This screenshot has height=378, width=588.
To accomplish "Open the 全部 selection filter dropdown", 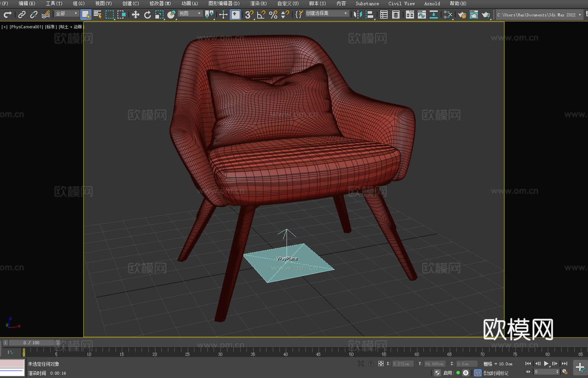I will [67, 13].
